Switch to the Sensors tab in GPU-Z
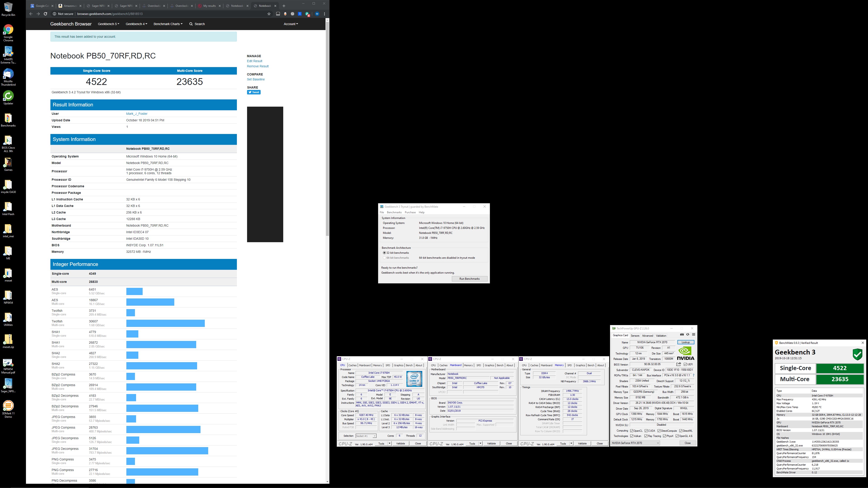This screenshot has height=488, width=868. (x=635, y=335)
